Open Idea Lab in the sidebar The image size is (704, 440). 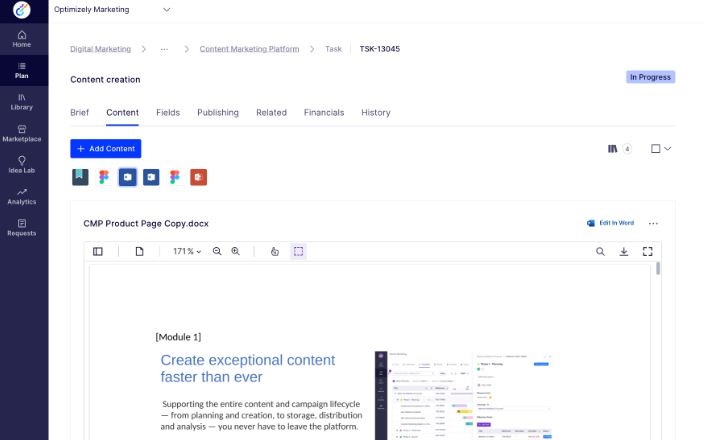22,165
